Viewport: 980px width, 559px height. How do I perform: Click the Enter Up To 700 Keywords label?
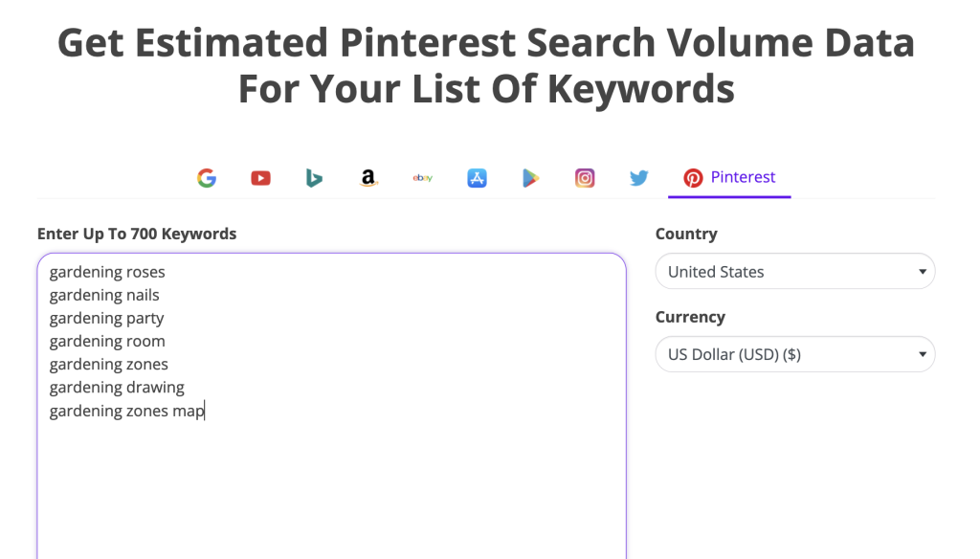pos(137,233)
